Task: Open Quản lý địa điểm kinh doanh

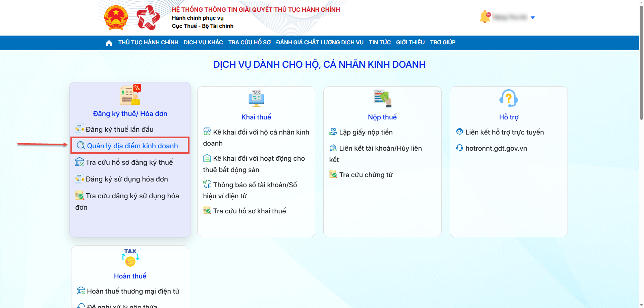Action: tap(132, 146)
